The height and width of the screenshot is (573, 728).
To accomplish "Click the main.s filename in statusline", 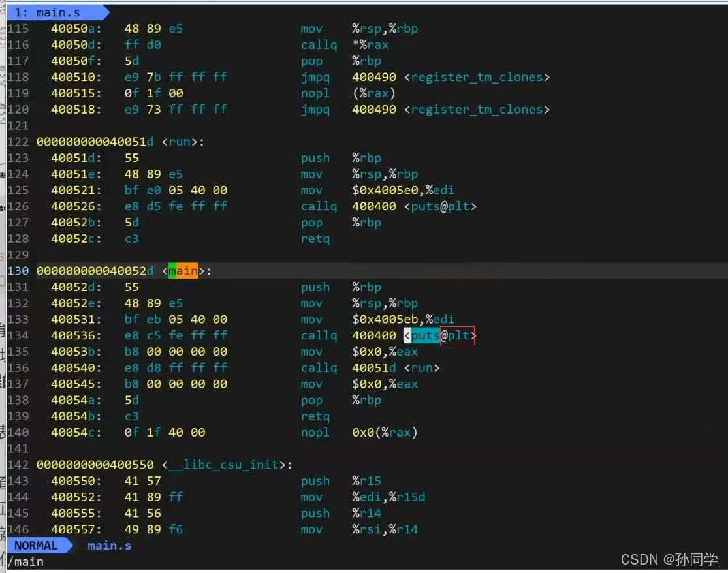I will (x=110, y=546).
